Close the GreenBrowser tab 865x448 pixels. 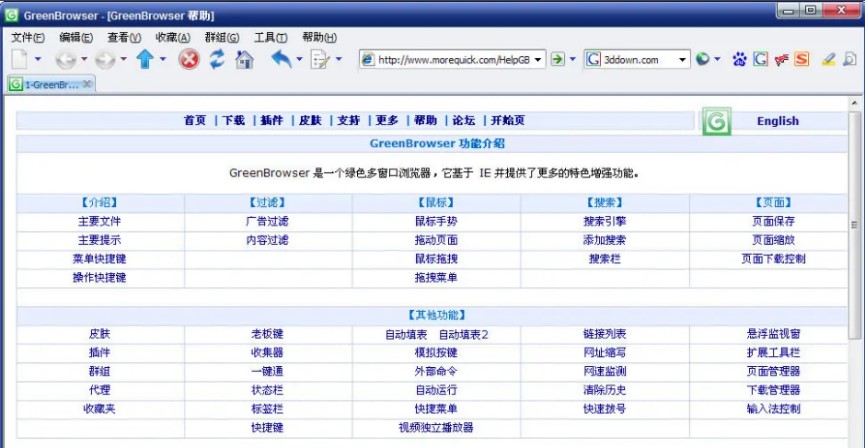[x=87, y=84]
